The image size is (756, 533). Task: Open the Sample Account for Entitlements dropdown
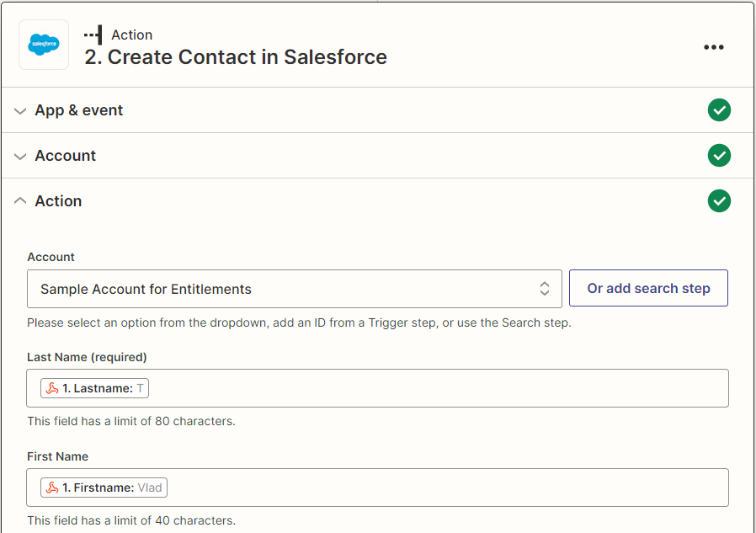click(x=286, y=289)
